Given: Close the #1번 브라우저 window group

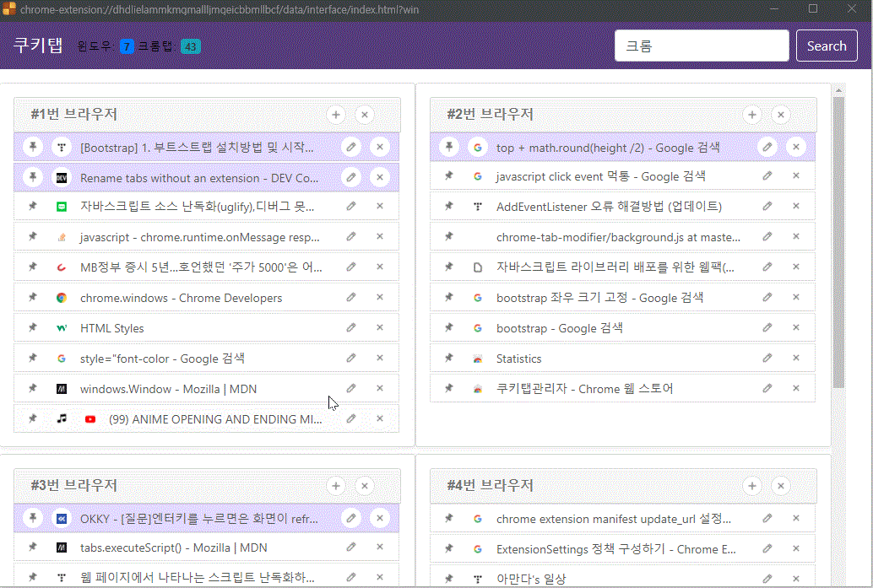Looking at the screenshot, I should coord(365,115).
